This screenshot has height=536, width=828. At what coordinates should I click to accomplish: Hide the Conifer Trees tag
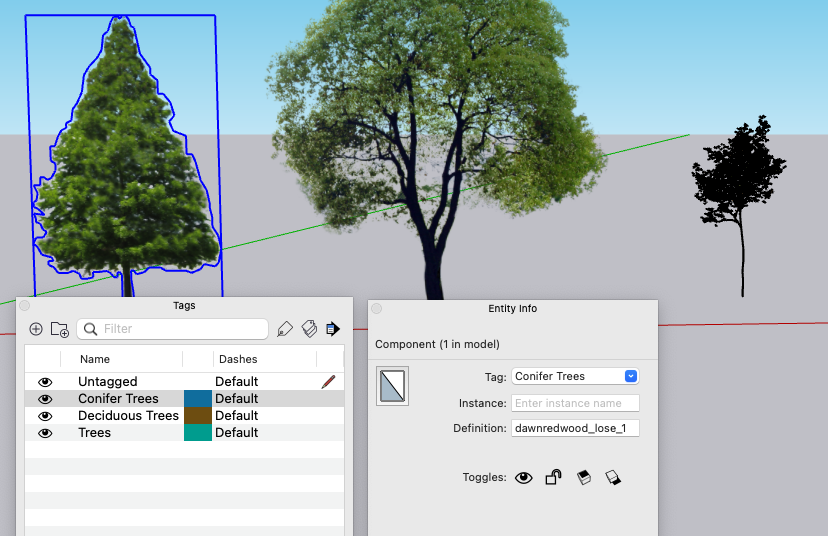tap(45, 399)
